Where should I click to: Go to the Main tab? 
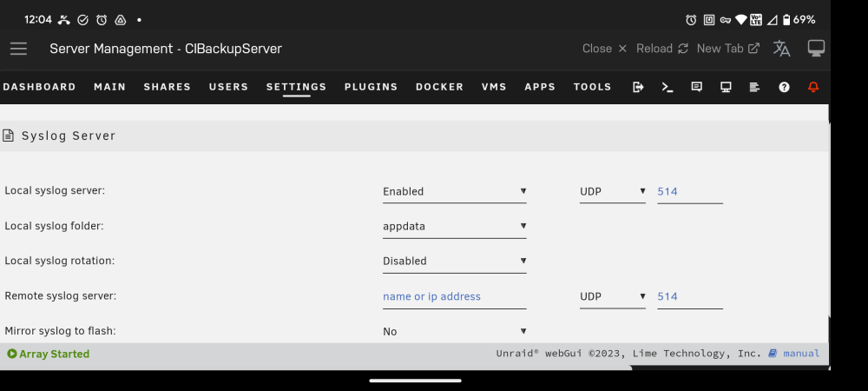(109, 87)
